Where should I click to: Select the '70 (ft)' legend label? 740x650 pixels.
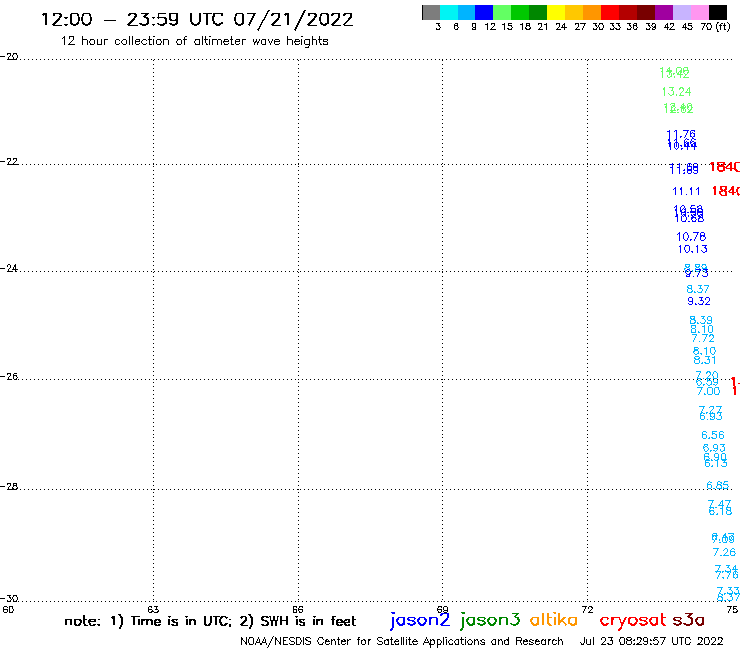click(715, 26)
